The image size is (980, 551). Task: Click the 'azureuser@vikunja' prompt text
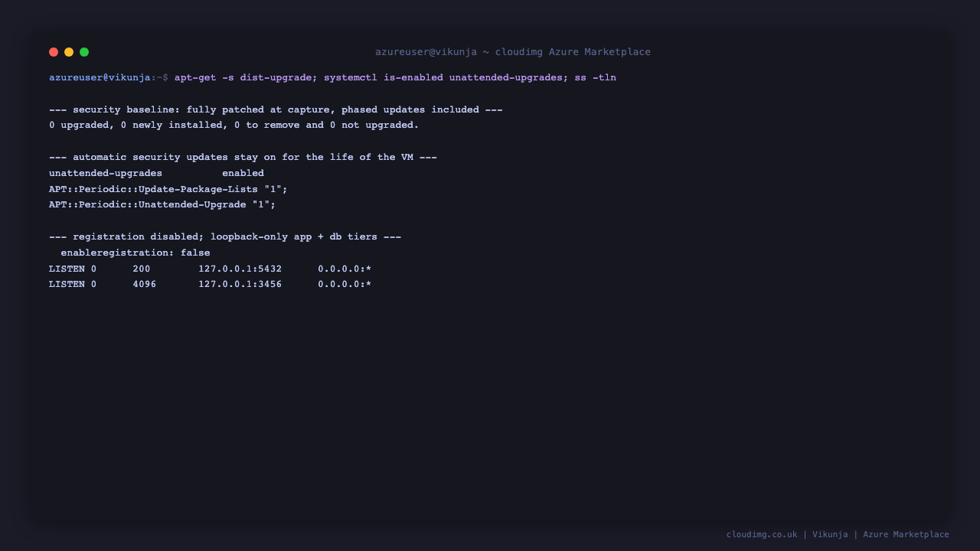coord(100,77)
